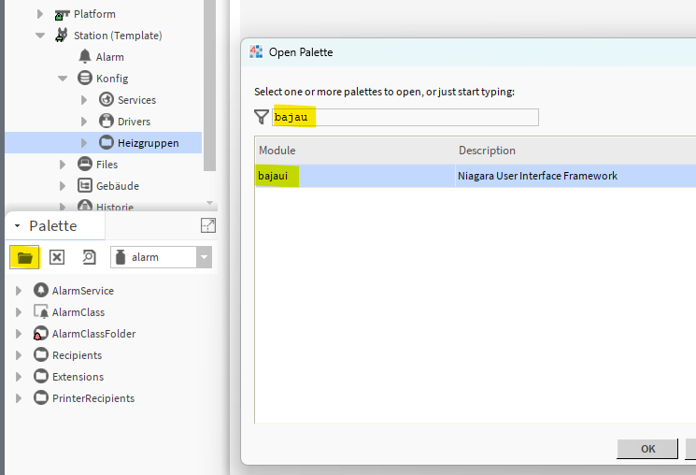
Task: Click the Services icon
Action: [x=106, y=99]
